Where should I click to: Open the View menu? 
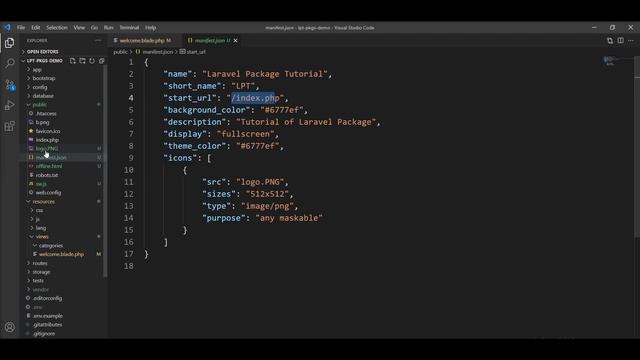click(79, 28)
